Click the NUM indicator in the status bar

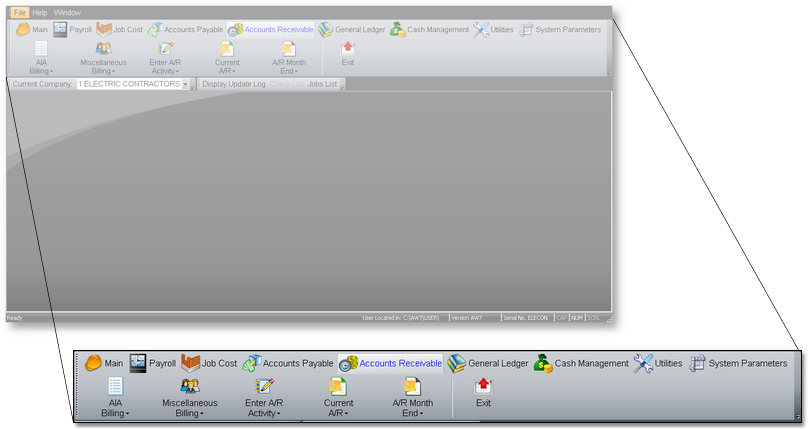click(x=577, y=318)
